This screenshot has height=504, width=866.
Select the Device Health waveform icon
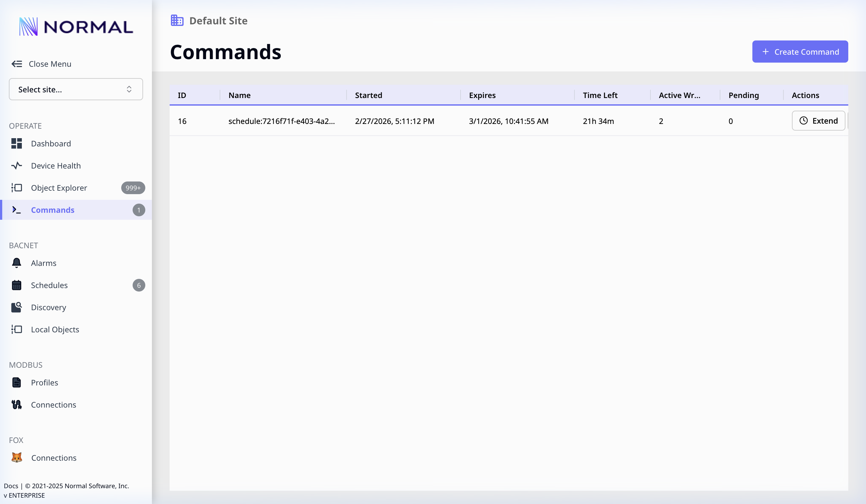tap(16, 165)
